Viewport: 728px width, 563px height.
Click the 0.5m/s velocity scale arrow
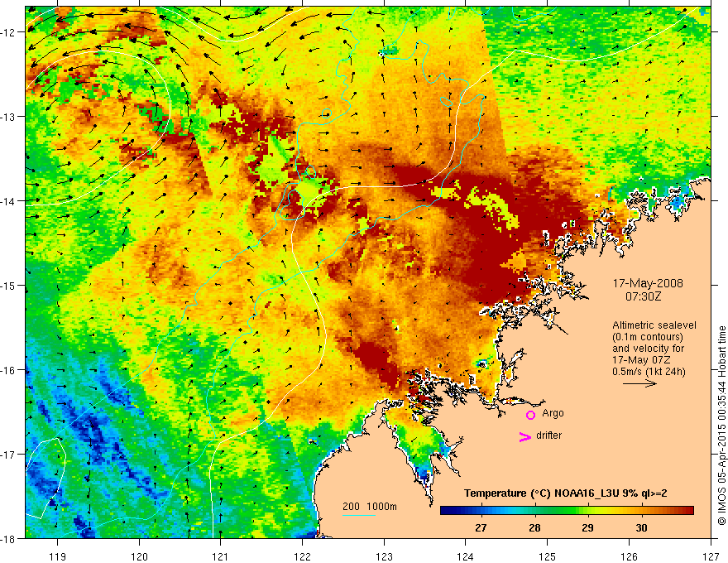pos(639,383)
